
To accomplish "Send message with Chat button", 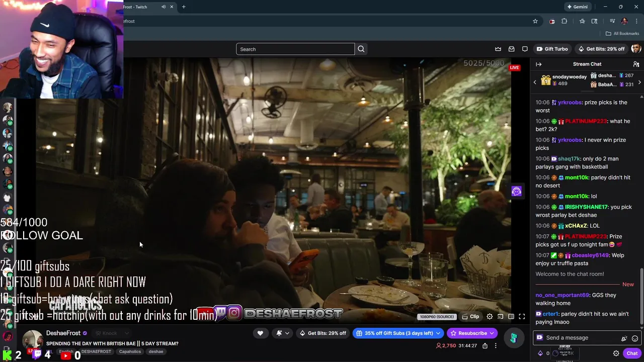I will pyautogui.click(x=632, y=353).
